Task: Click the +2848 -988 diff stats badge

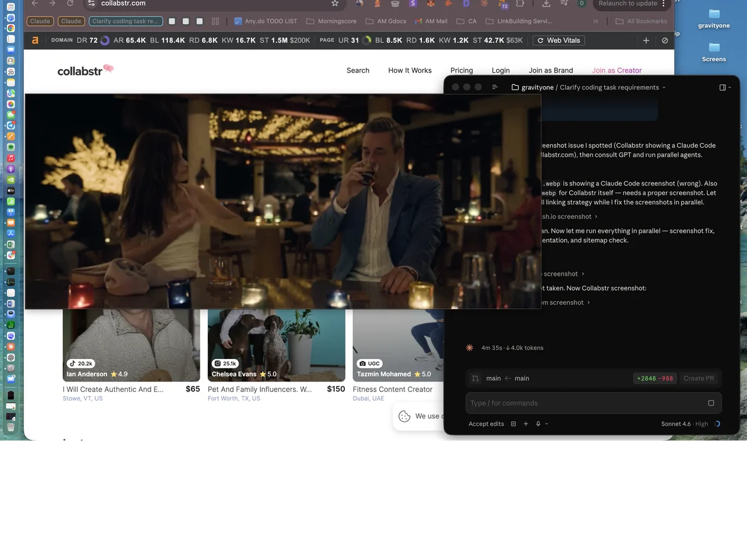Action: (x=655, y=378)
